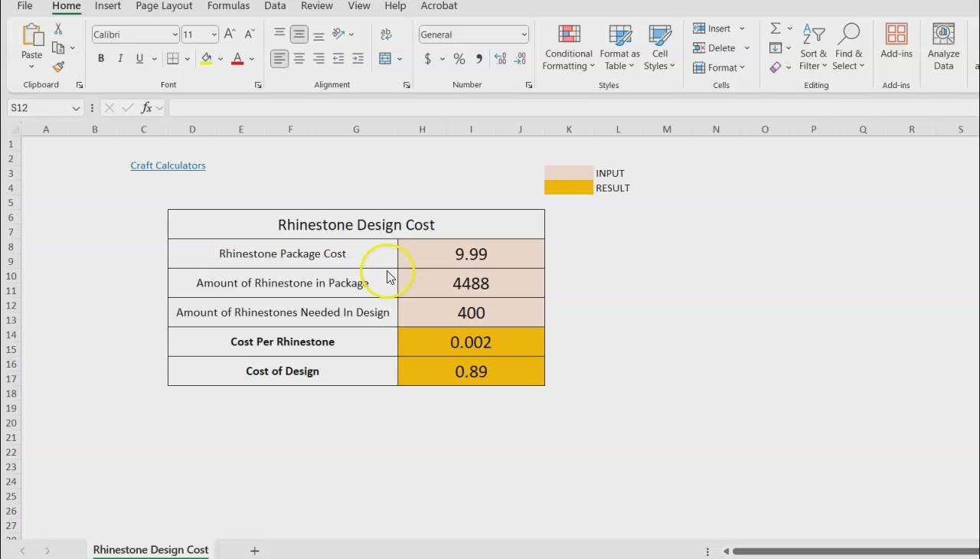The width and height of the screenshot is (980, 559).
Task: Toggle italic formatting
Action: click(x=120, y=59)
